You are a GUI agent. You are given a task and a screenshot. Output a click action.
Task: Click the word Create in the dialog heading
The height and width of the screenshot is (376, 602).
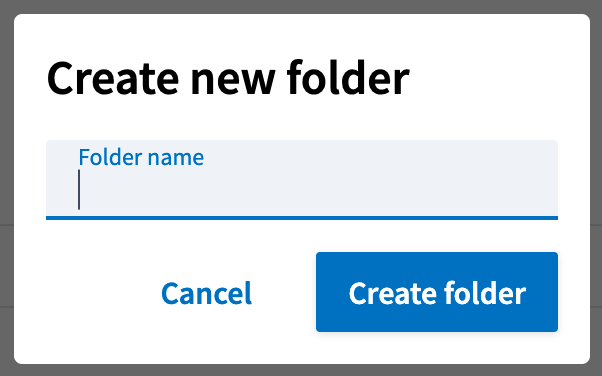click(x=113, y=79)
